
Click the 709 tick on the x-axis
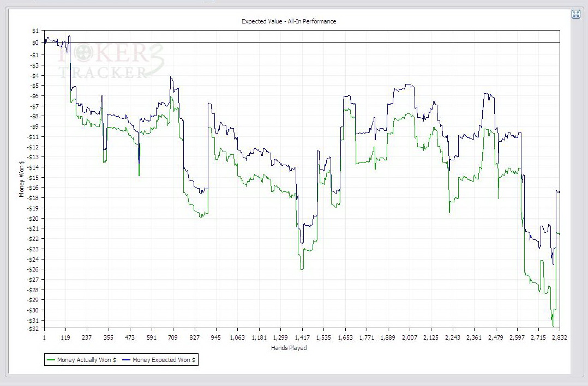tap(173, 337)
